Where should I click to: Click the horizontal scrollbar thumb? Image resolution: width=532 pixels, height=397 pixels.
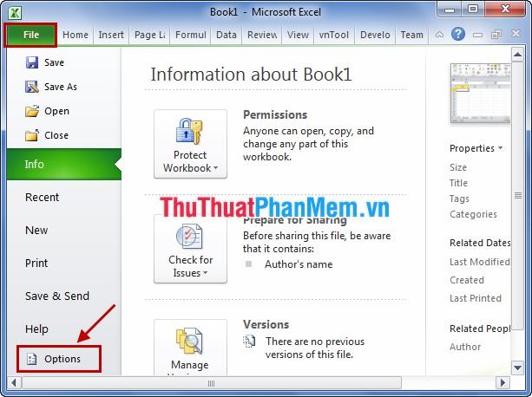(x=212, y=383)
